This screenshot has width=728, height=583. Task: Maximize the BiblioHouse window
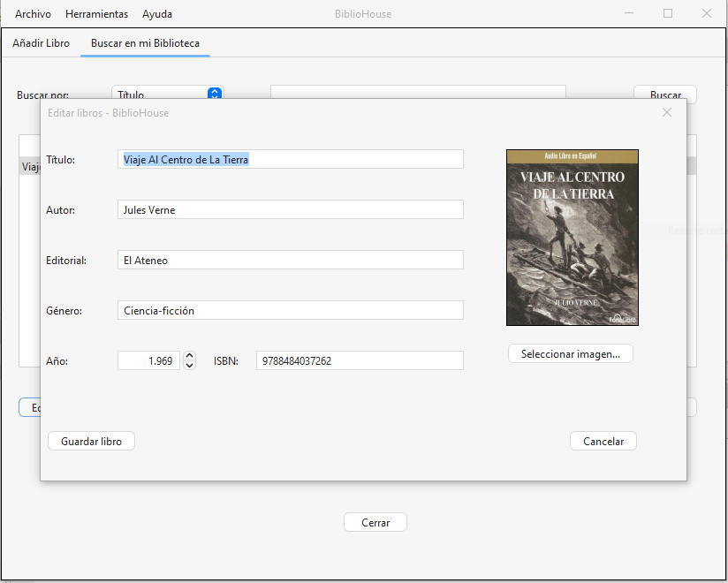coord(668,13)
